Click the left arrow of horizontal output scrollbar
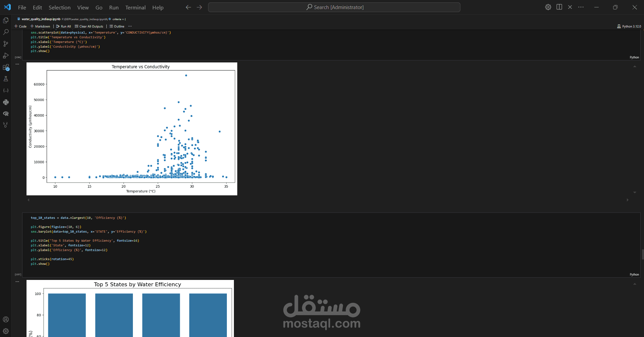 pos(29,200)
